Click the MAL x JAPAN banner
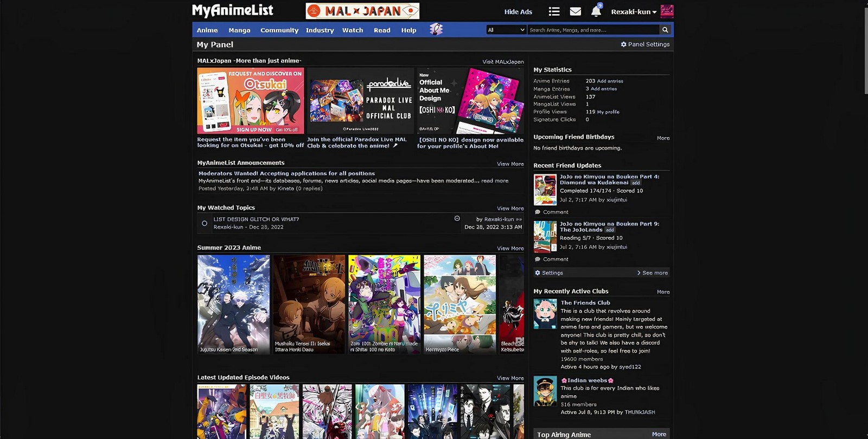 click(x=362, y=11)
